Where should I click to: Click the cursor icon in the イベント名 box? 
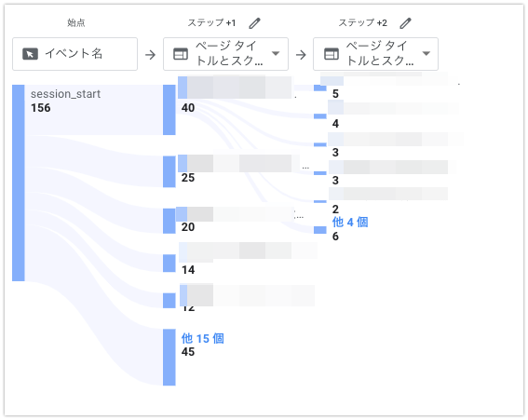[30, 54]
